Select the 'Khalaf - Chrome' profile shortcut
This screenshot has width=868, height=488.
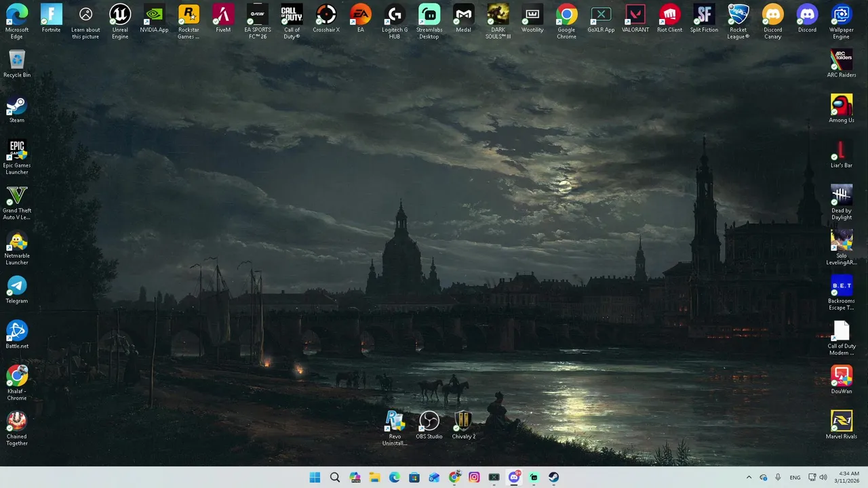coord(17,383)
